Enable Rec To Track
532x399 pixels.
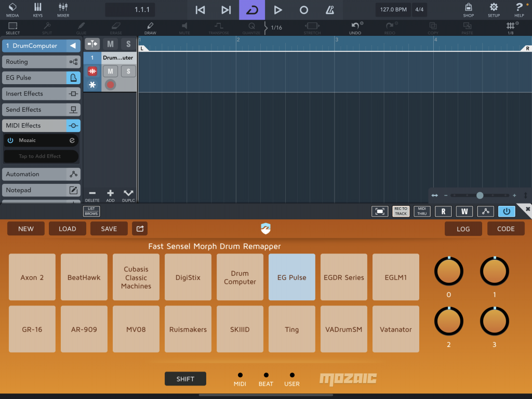(x=401, y=211)
